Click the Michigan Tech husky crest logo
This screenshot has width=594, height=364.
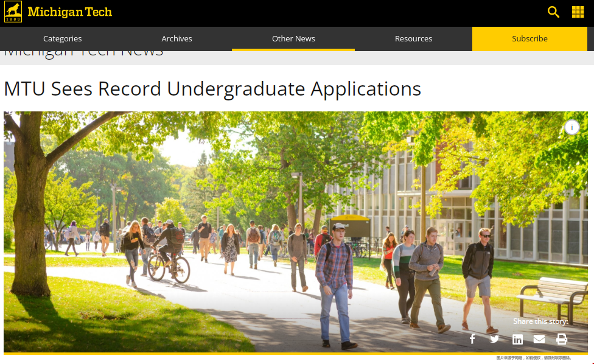[13, 12]
